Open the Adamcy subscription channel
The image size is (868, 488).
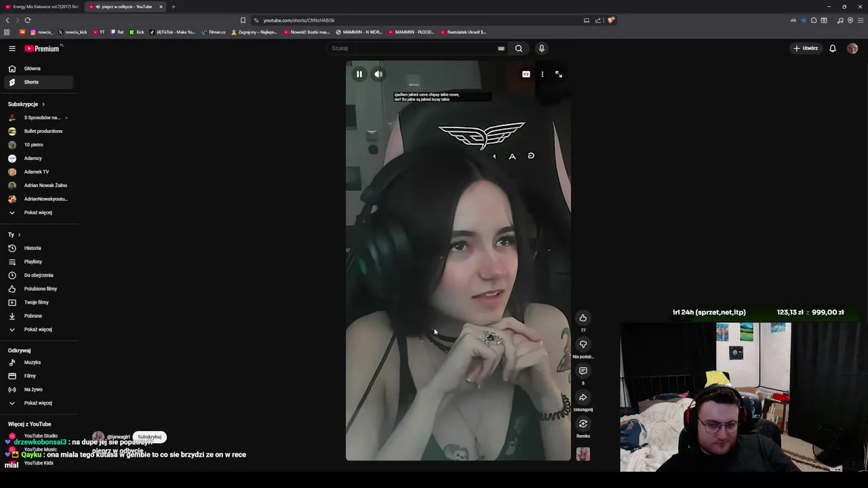coord(39,158)
